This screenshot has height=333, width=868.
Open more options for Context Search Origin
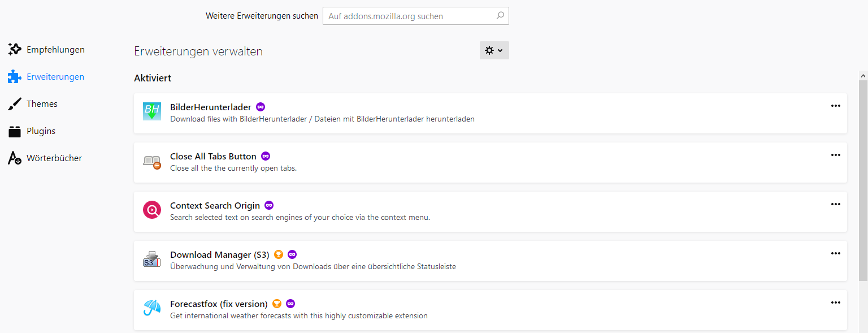coord(836,204)
